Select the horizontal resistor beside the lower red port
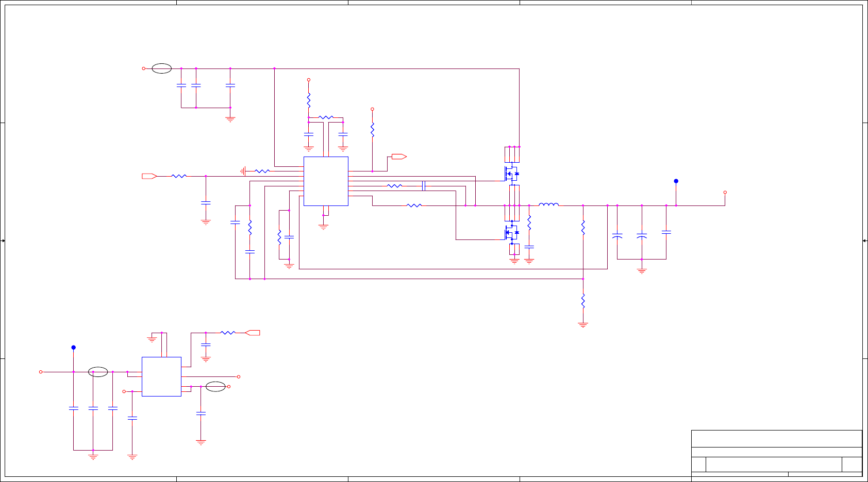Viewport: 868px width, 482px height. pyautogui.click(x=228, y=333)
